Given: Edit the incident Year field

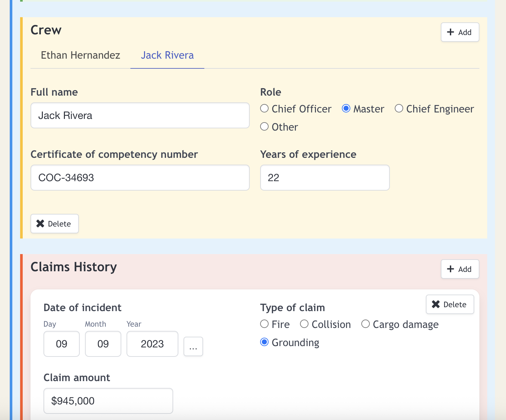Looking at the screenshot, I should click(x=152, y=344).
